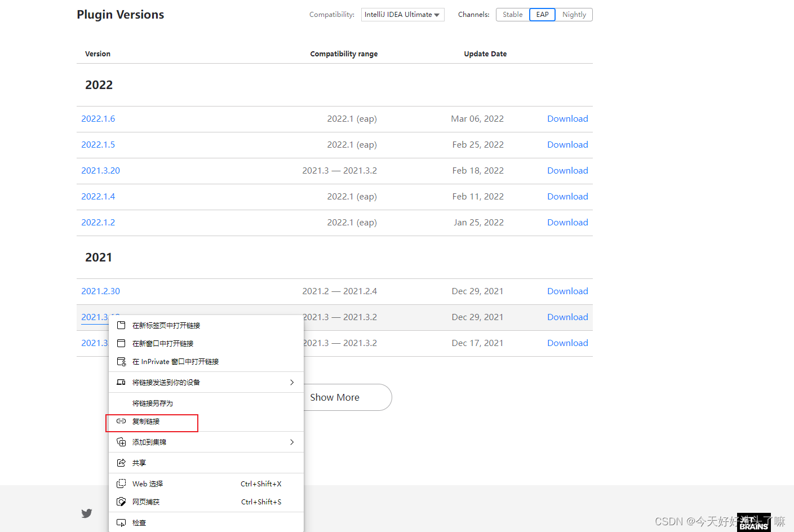Click the Mar 06, 2022 date cell

(x=477, y=118)
